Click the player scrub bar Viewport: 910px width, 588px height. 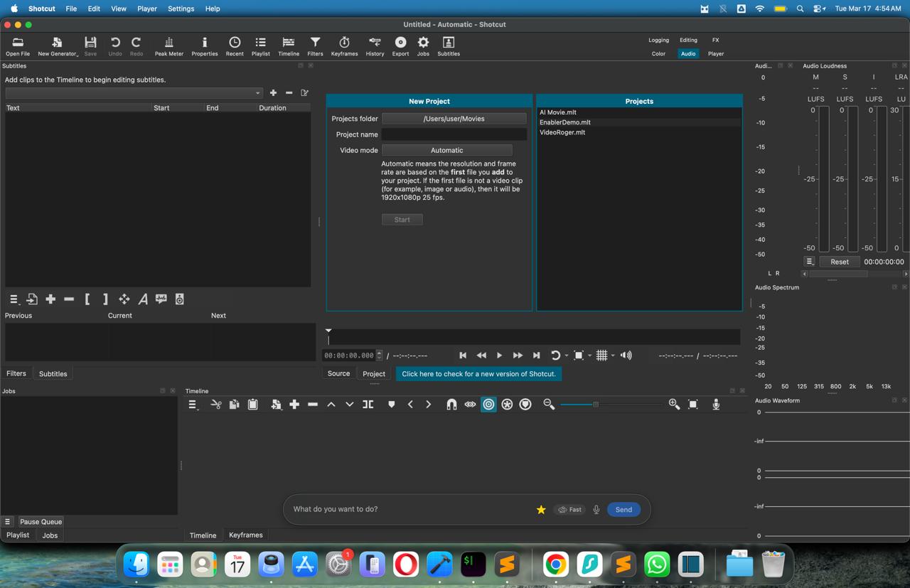533,337
